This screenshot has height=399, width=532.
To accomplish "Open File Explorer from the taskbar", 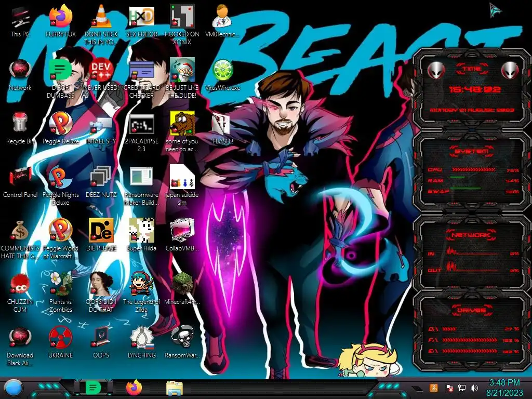I will point(175,388).
